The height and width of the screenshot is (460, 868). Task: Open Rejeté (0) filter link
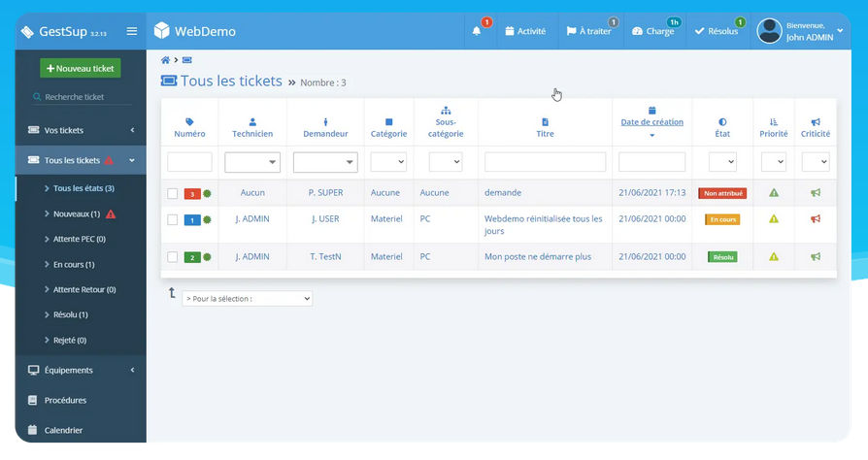tap(70, 341)
